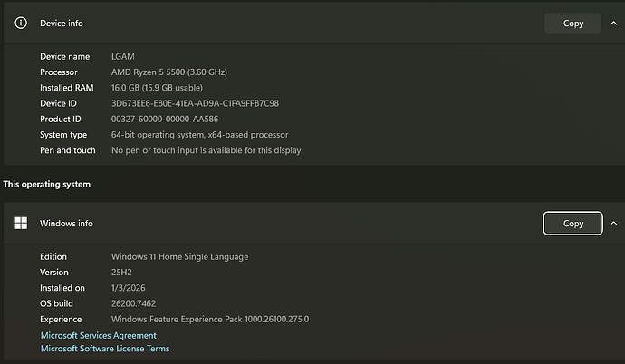Click the Windows 11 Home Single Language edition

tap(179, 257)
